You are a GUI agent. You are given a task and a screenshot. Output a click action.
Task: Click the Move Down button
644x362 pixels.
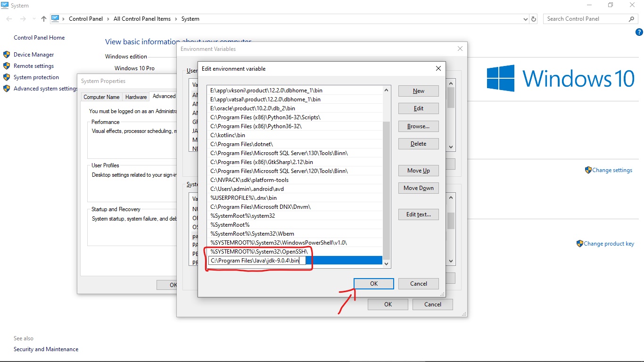(x=419, y=188)
